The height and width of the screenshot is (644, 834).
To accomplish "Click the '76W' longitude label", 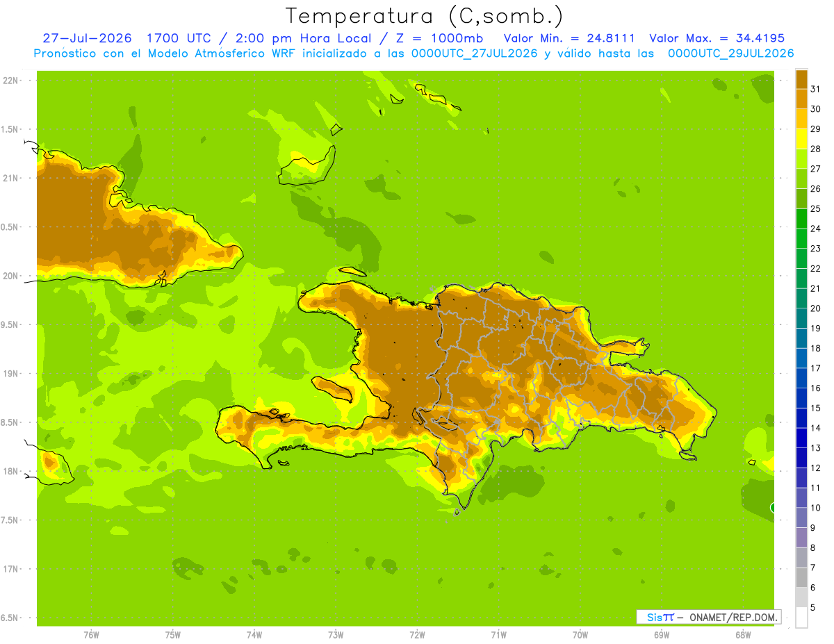I will click(x=91, y=635).
